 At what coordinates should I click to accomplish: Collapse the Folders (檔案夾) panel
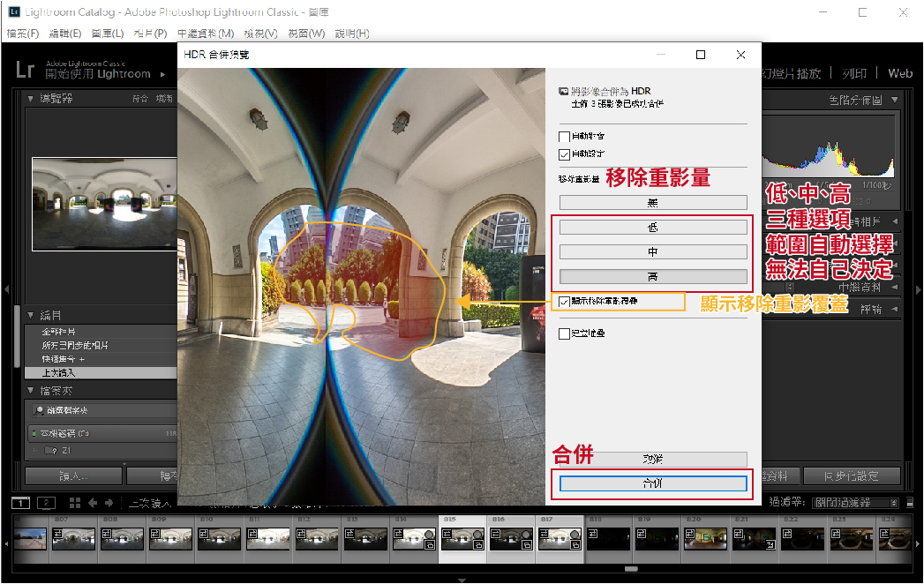coord(31,390)
